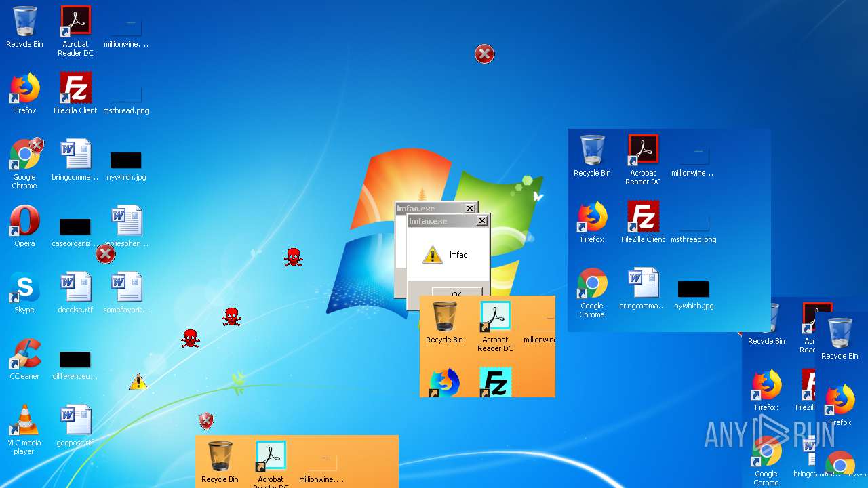Screen dimensions: 868x488
Task: Select nywhich.jpg image above repliesphen document
Action: point(126,165)
